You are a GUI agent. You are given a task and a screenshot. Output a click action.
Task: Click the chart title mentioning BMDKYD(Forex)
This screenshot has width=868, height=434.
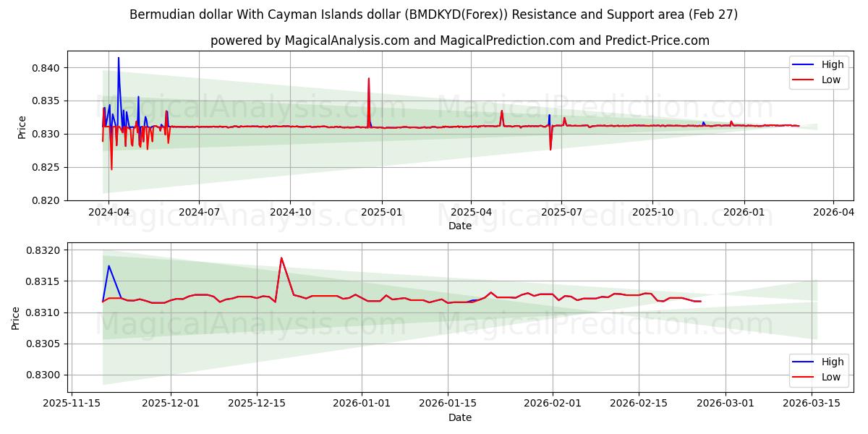pos(434,14)
